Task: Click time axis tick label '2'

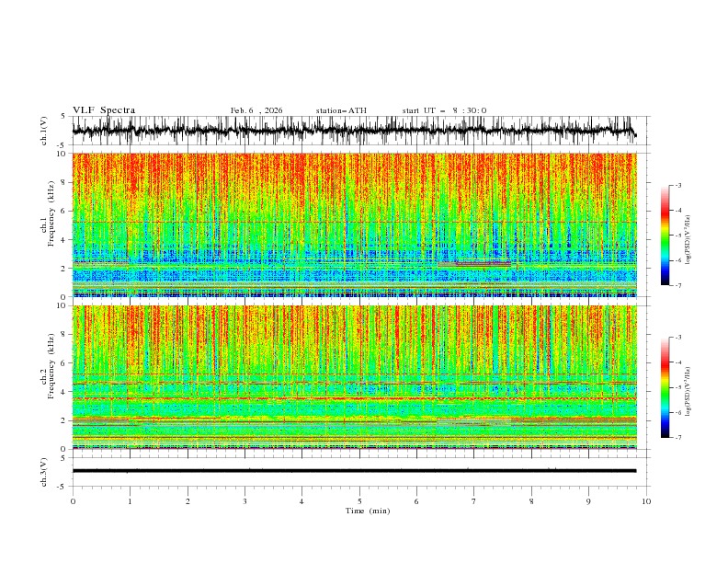Action: [188, 501]
